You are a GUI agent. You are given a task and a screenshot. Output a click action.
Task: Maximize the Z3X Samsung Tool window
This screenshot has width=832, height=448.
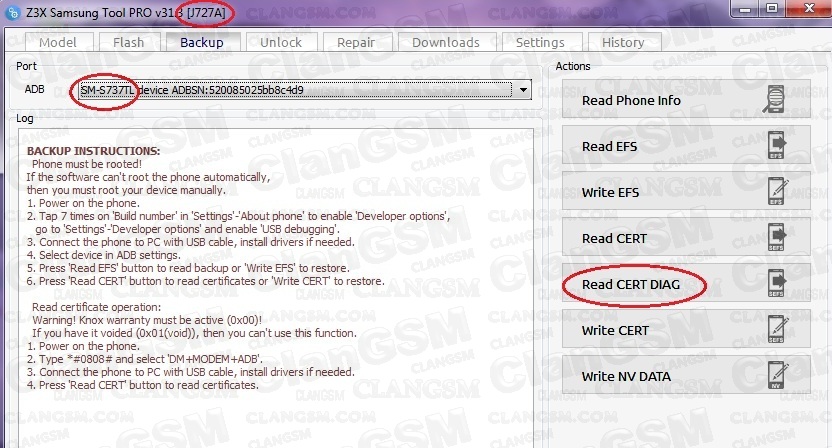click(x=772, y=8)
